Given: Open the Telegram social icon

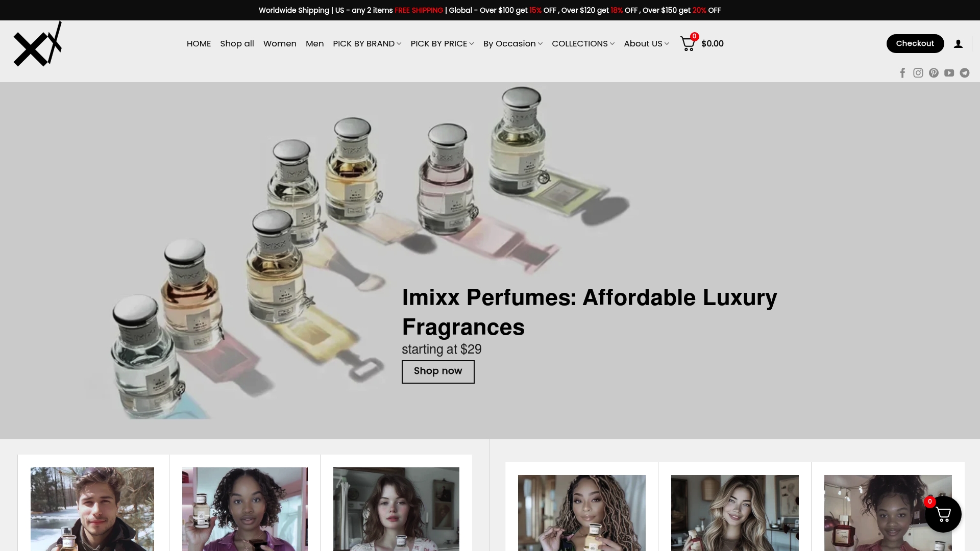Looking at the screenshot, I should pos(965,73).
